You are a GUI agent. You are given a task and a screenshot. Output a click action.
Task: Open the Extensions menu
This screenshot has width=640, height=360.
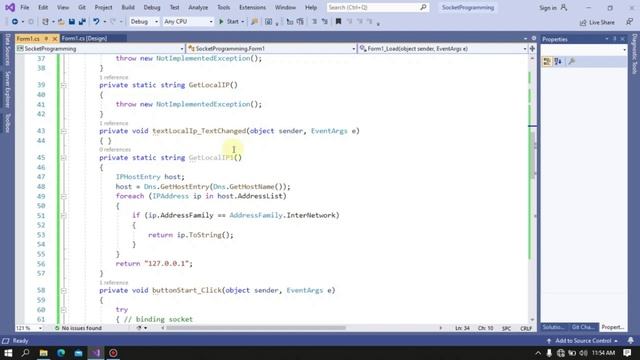click(x=252, y=7)
